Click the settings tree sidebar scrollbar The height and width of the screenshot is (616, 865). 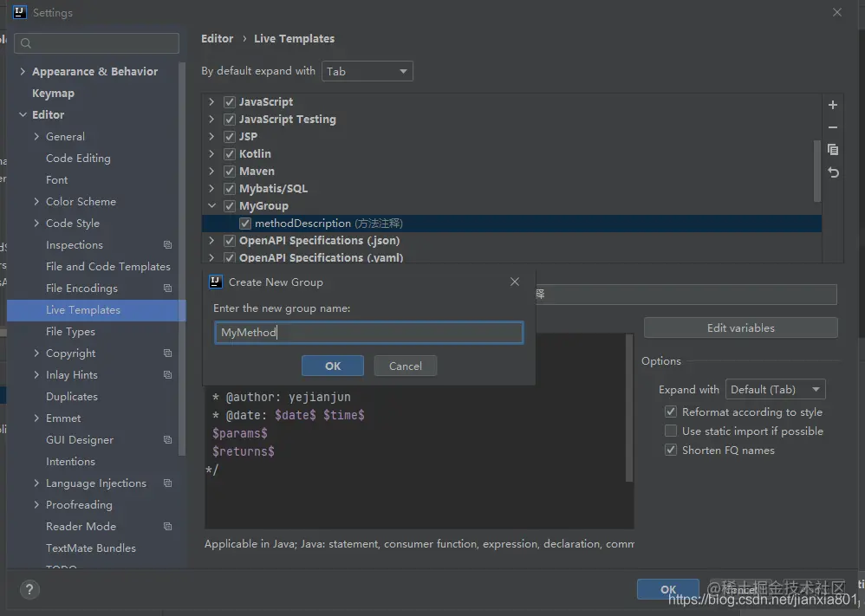(x=182, y=259)
